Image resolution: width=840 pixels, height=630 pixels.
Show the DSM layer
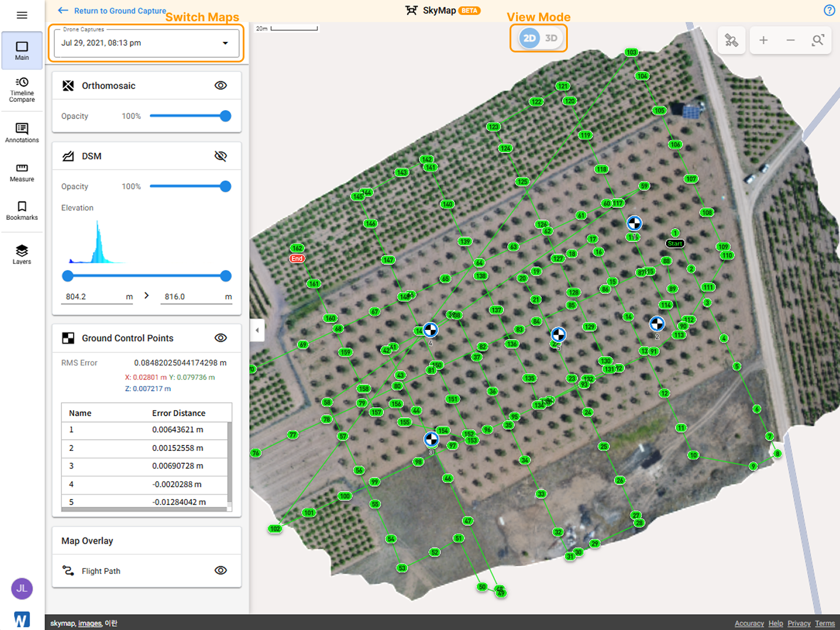coord(221,156)
